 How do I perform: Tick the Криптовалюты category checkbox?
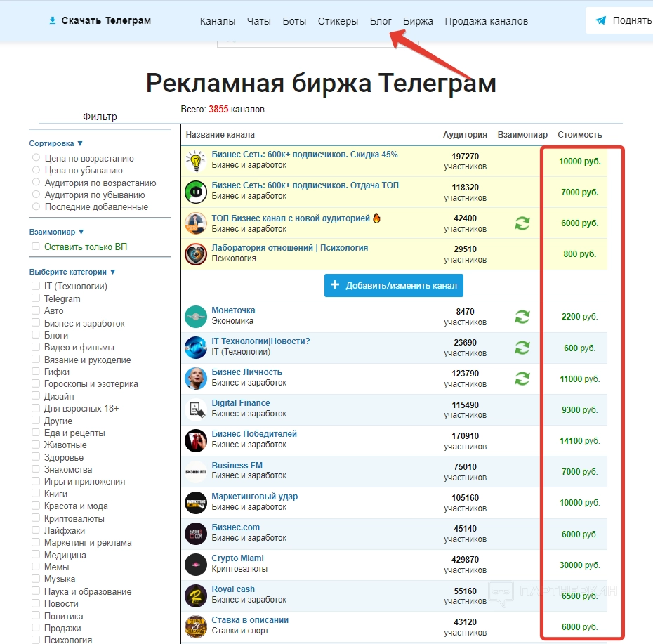[x=36, y=518]
